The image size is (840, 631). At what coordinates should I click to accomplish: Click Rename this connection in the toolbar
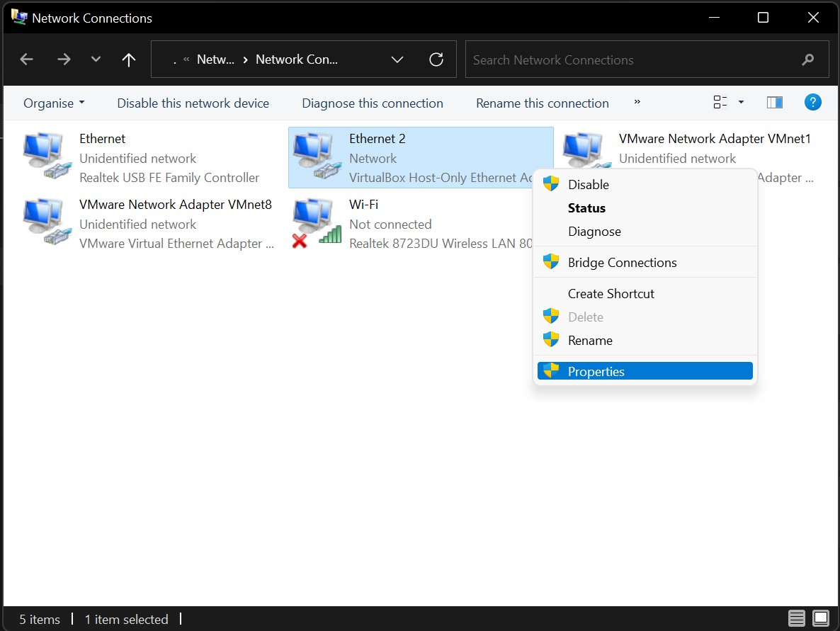tap(542, 103)
